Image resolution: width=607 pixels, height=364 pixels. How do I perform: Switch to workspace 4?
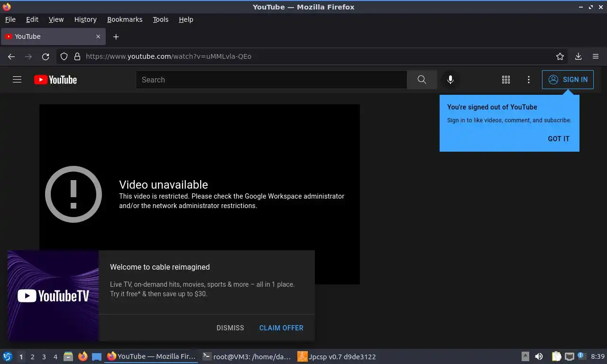pos(55,357)
